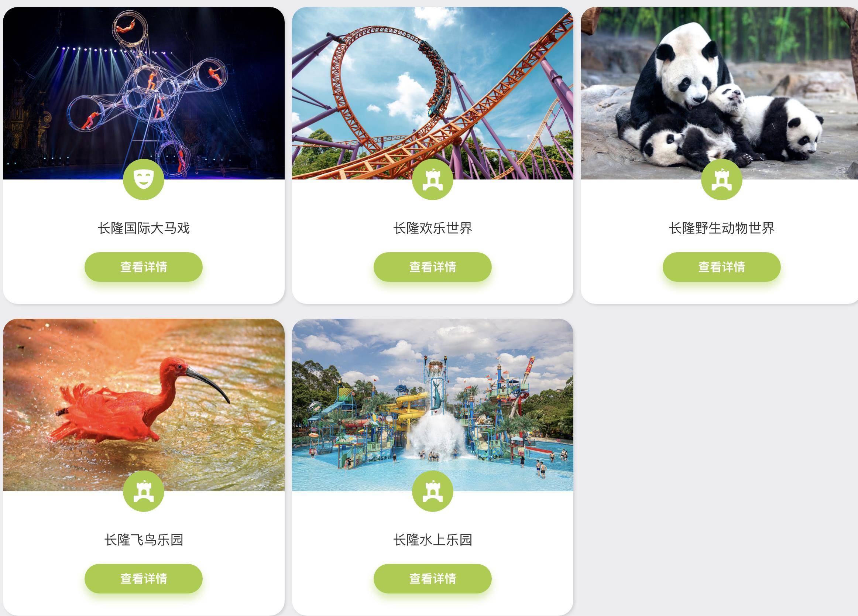Click the 长隆水上乐园 title text

tap(432, 540)
